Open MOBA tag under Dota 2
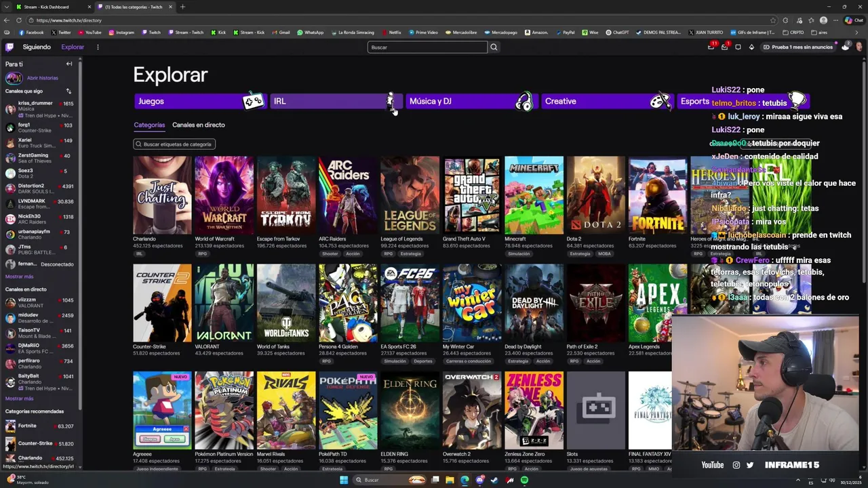868x488 pixels. point(604,253)
